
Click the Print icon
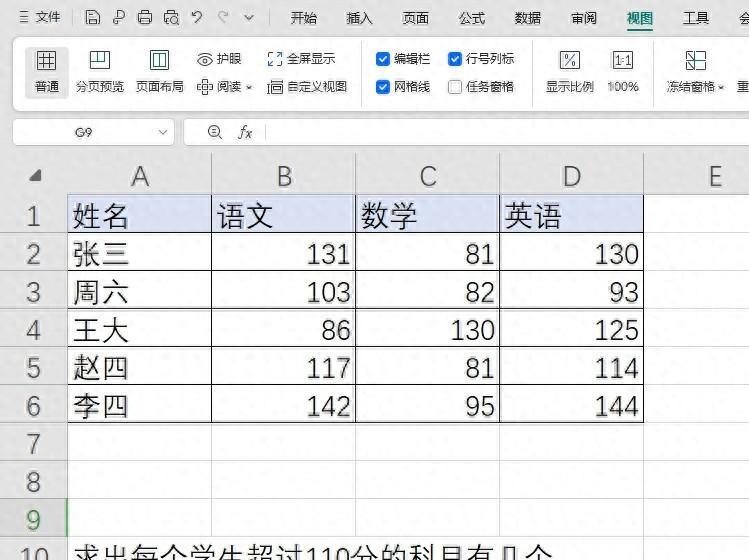tap(145, 18)
